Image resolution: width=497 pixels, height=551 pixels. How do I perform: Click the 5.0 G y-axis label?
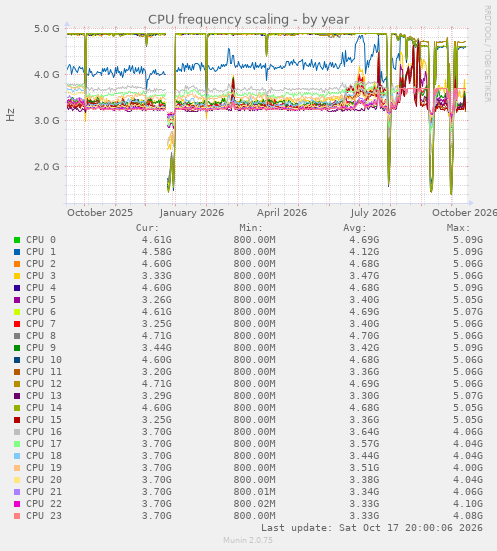point(47,28)
